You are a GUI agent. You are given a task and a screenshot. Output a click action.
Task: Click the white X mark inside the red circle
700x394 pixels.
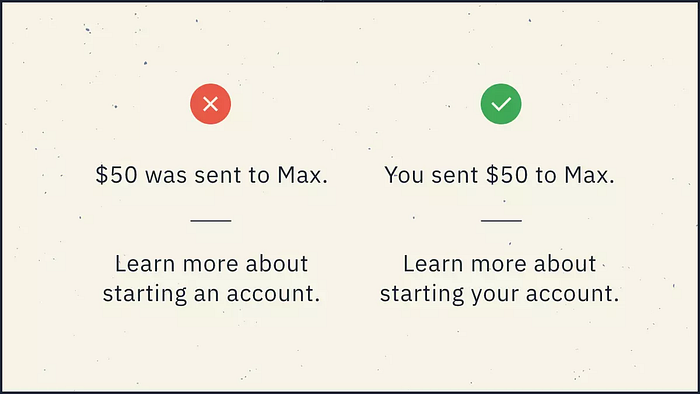pyautogui.click(x=211, y=104)
